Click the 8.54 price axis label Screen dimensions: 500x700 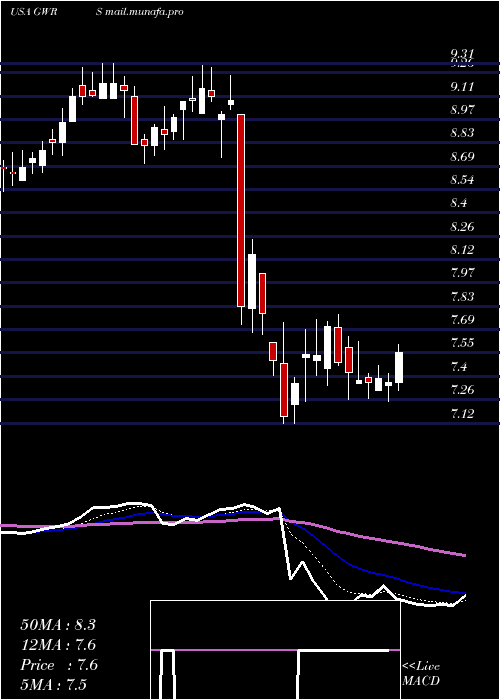coord(462,179)
